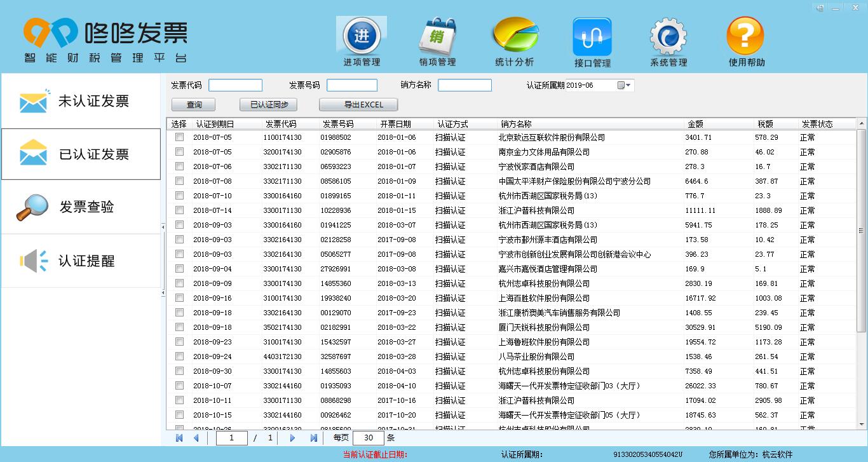Click 导出EXCEL button
Screen dimensions: 868x462
coord(359,105)
